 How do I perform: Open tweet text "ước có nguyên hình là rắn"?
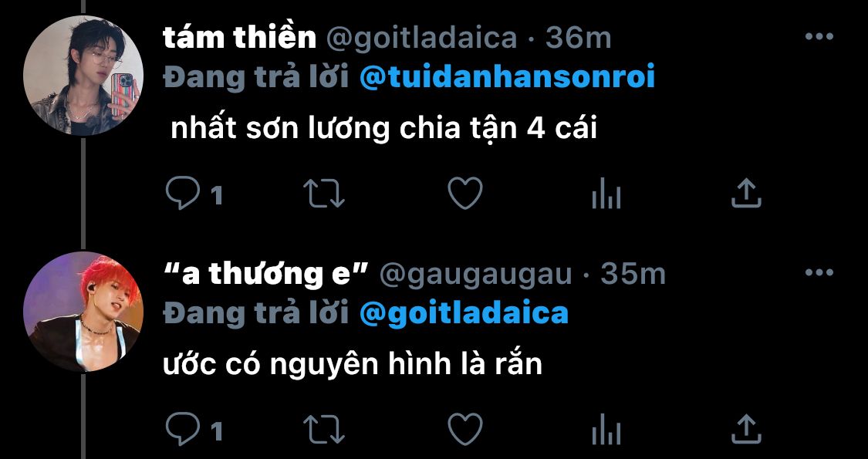353,366
